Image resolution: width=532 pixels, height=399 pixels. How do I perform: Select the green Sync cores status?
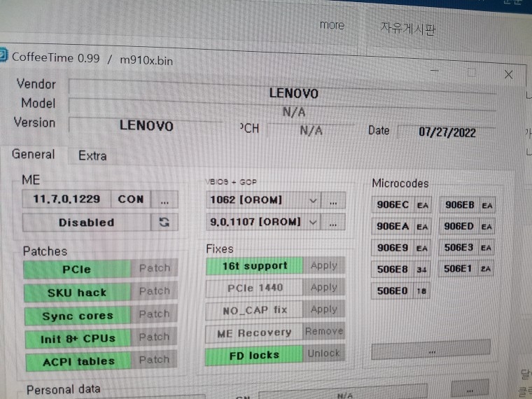[78, 316]
